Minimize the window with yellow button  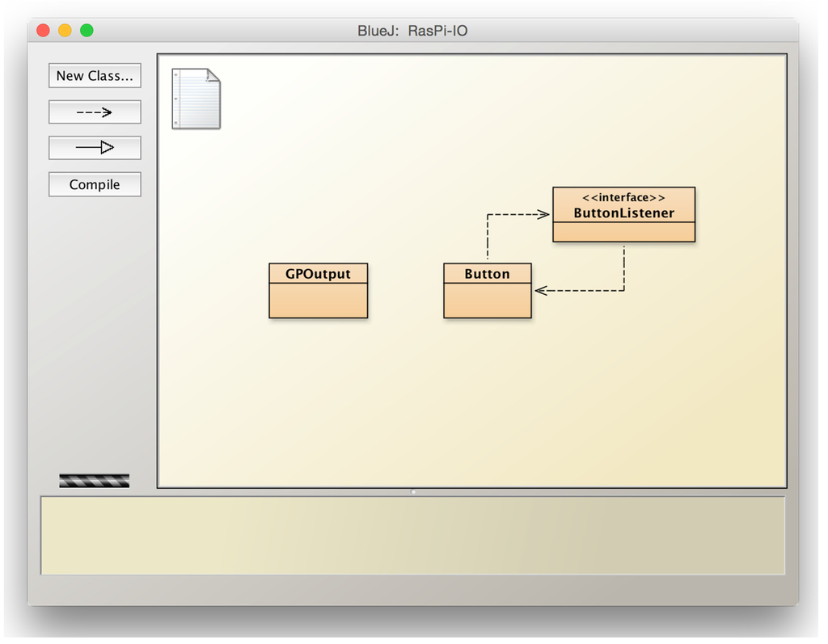(65, 31)
